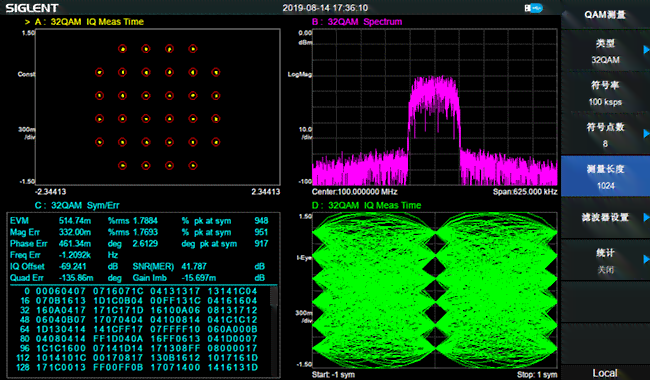Image resolution: width=650 pixels, height=380 pixels.
Task: Click the Const axis label
Action: (x=27, y=75)
